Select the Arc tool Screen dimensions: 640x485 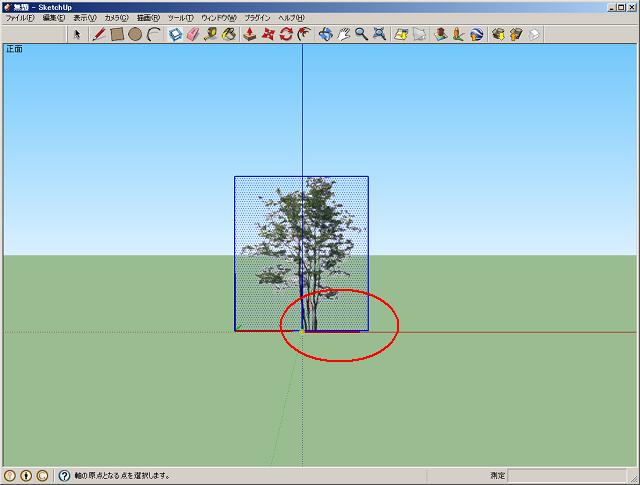tap(153, 34)
